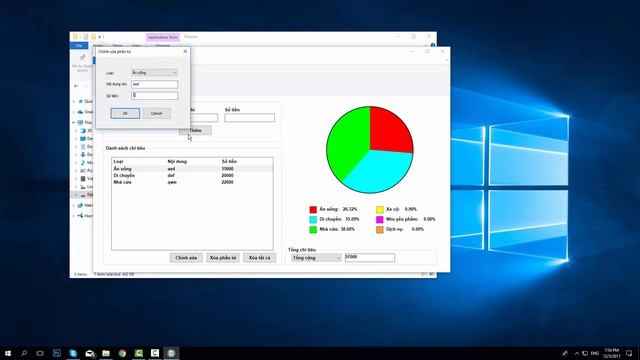Click the back arrow in File Explorer

click(76, 86)
